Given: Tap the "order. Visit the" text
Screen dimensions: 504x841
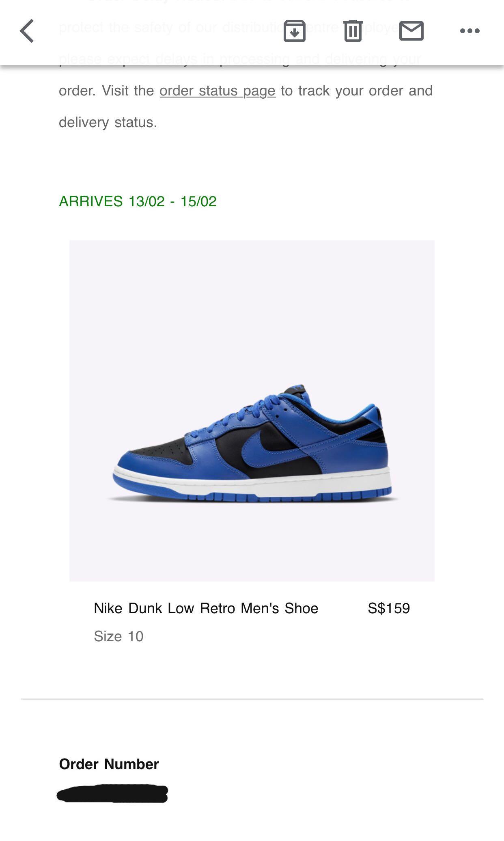Looking at the screenshot, I should 106,91.
